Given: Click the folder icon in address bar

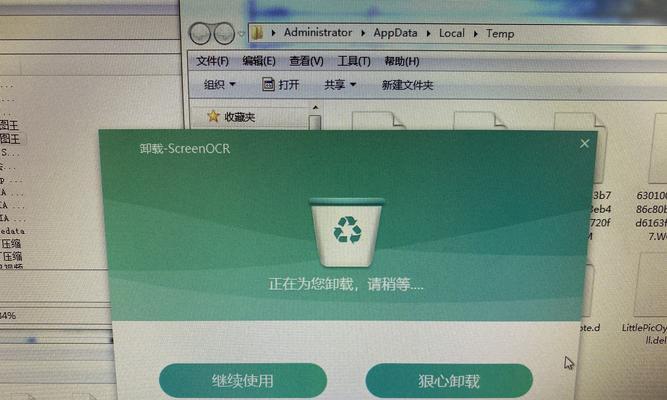Looking at the screenshot, I should click(257, 33).
